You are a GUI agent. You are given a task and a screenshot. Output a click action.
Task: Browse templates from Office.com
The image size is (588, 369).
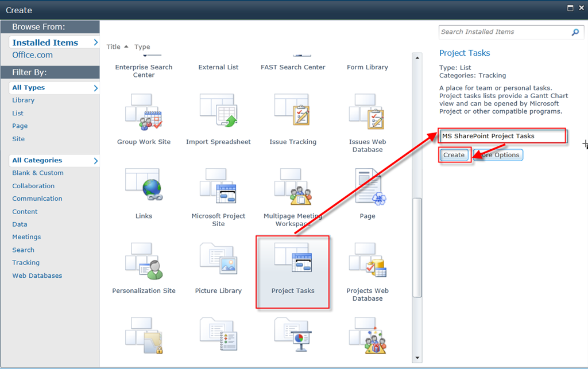(32, 55)
